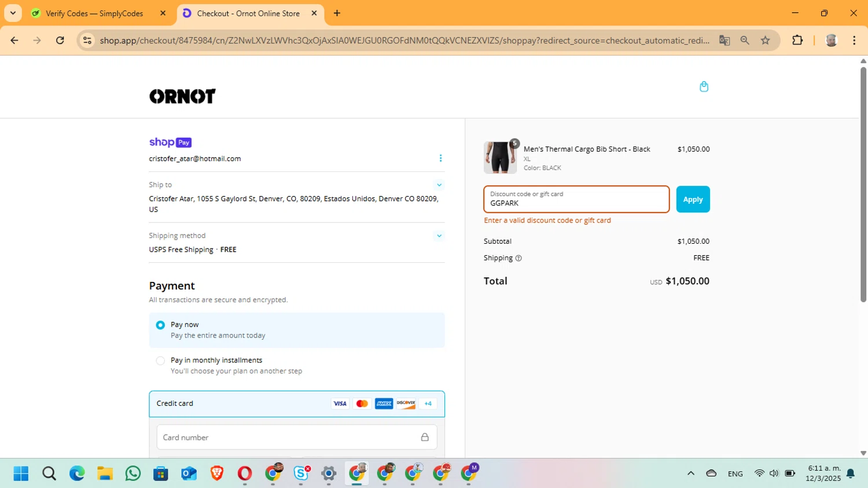Click the vertical page scrollbar

coord(863,184)
